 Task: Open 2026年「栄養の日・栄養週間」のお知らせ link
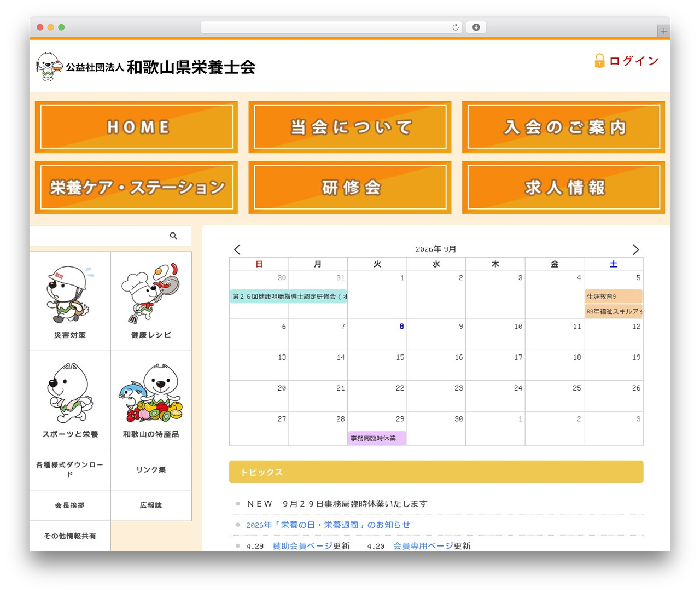[x=328, y=525]
